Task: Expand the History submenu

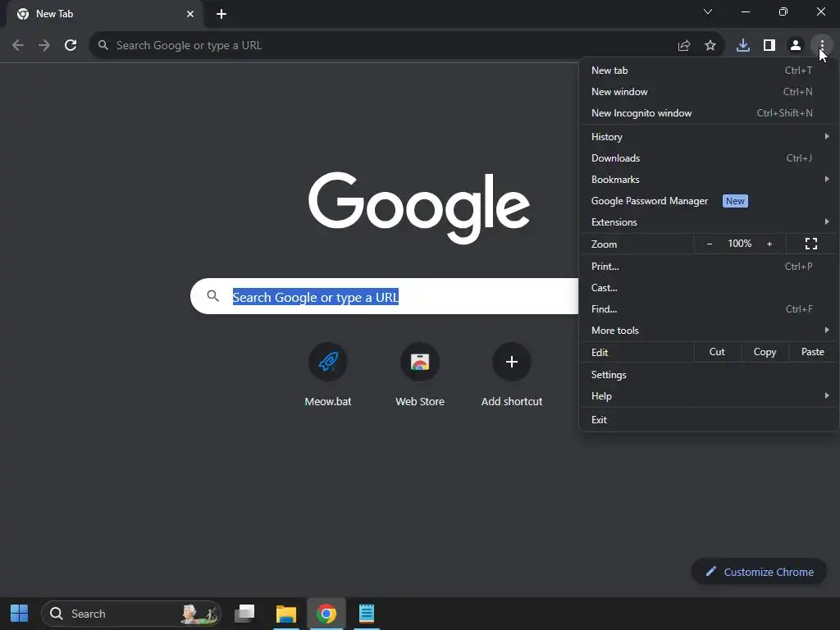Action: pyautogui.click(x=709, y=137)
